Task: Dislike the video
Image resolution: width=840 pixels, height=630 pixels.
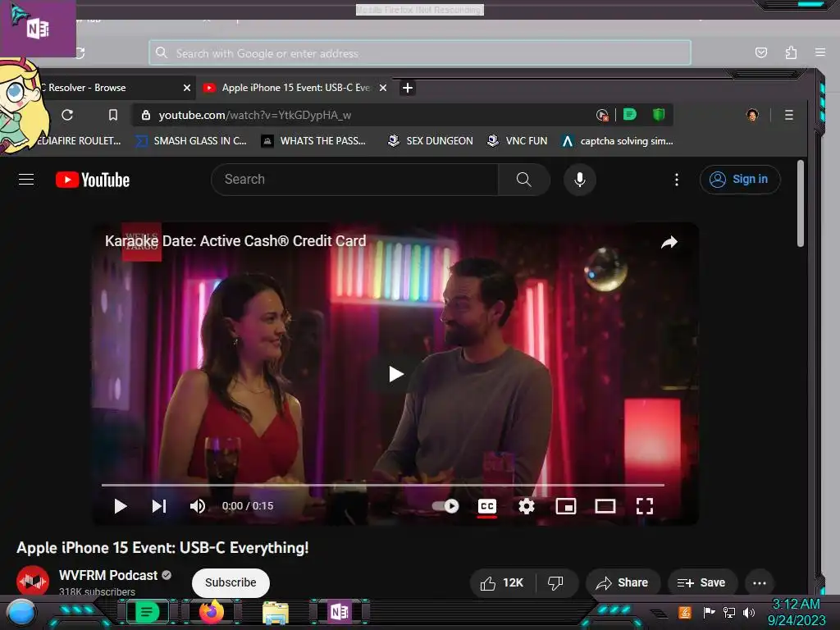Action: pos(555,583)
